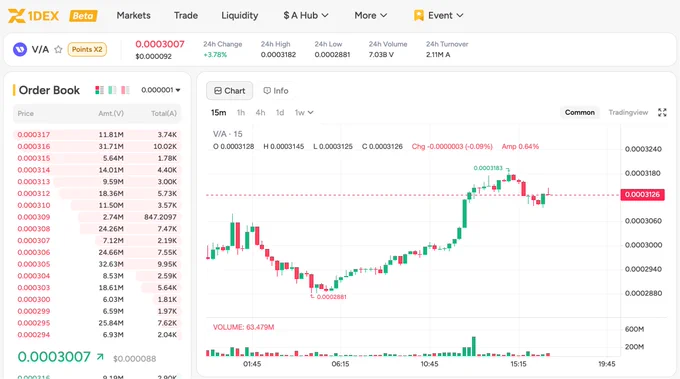Click the Event bookmark icon
680x379 pixels.
[418, 16]
